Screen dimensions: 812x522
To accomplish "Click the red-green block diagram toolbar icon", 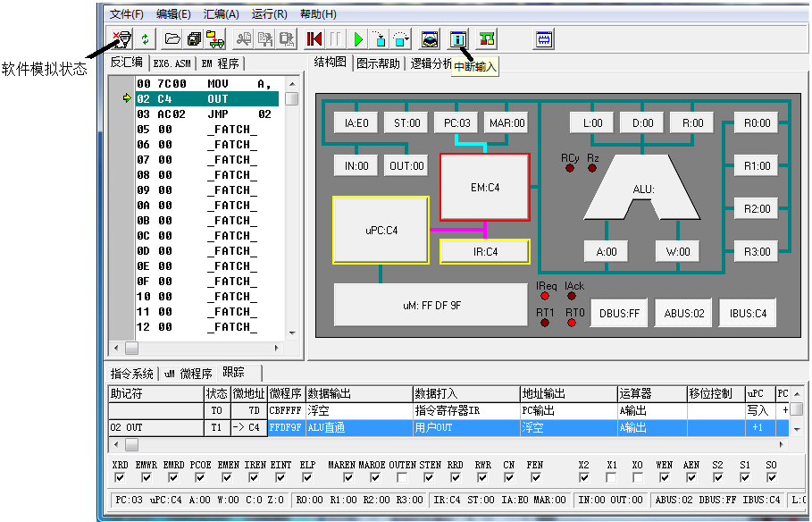I will pos(486,38).
